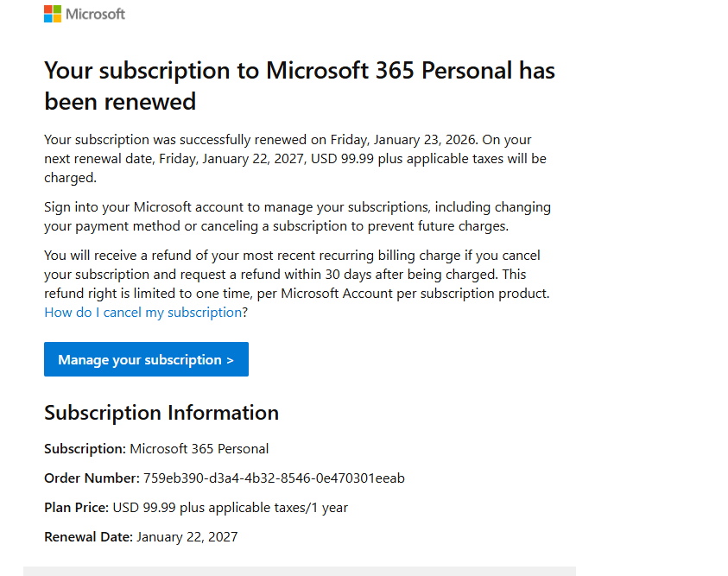728x576 pixels.
Task: Click the Microsoft wordmark beside the logo
Action: [x=96, y=15]
